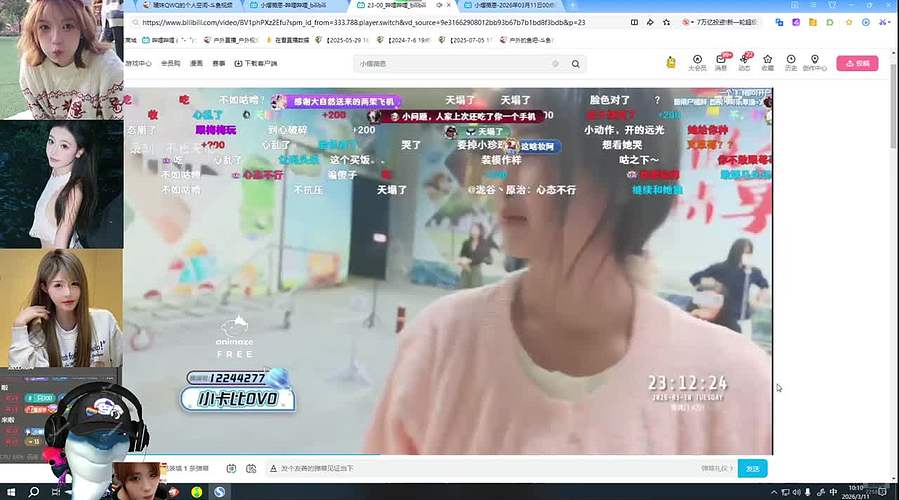Click the blue 发送 send button
The height and width of the screenshot is (500, 899).
pyautogui.click(x=752, y=468)
